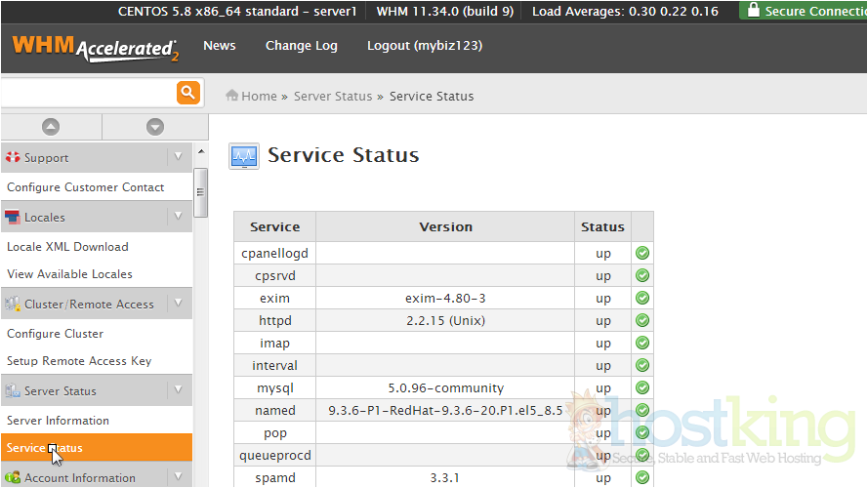Viewport: 868px width, 488px height.
Task: Collapse the Support section arrow
Action: [178, 156]
